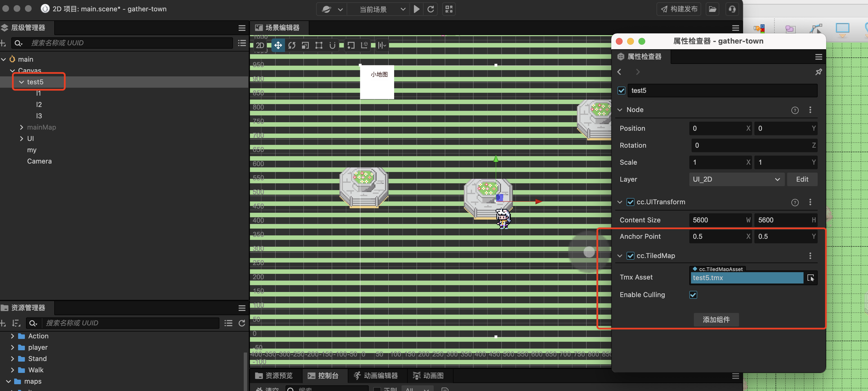Select the Scale gizmo tool

(305, 45)
